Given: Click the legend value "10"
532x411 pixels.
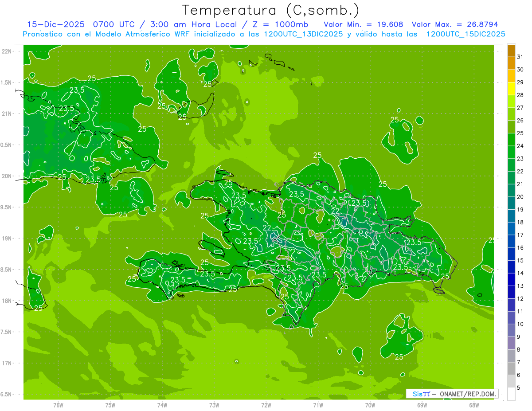Looking at the screenshot, I should [x=520, y=324].
